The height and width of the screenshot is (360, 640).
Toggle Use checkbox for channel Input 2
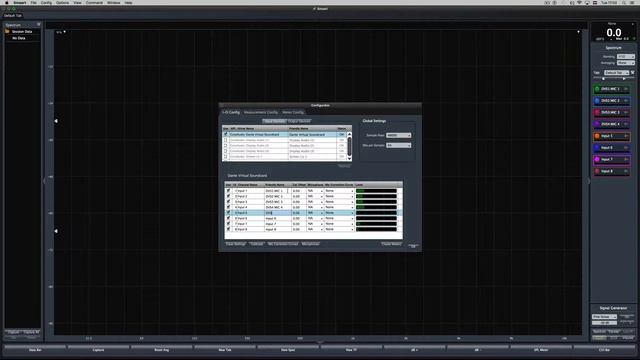click(228, 196)
